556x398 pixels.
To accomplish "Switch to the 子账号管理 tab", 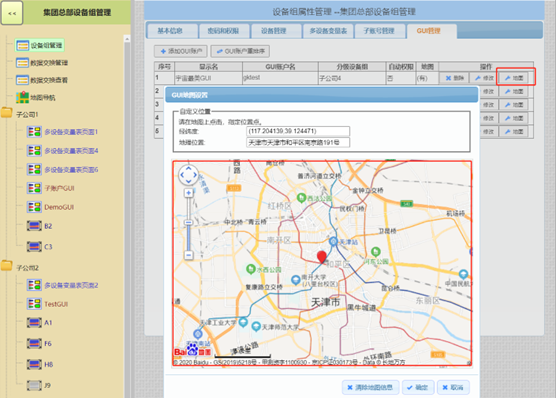I will [x=379, y=31].
